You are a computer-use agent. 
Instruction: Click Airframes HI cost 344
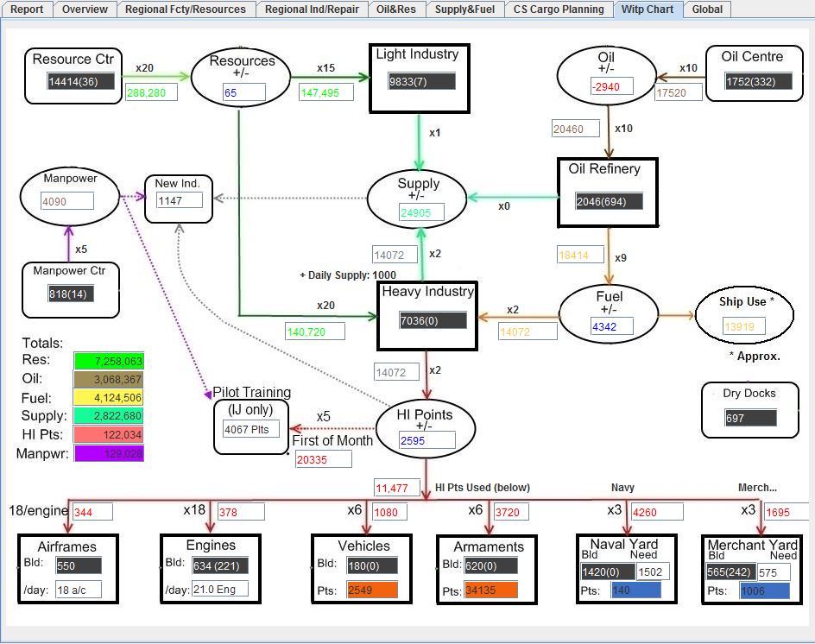[92, 512]
